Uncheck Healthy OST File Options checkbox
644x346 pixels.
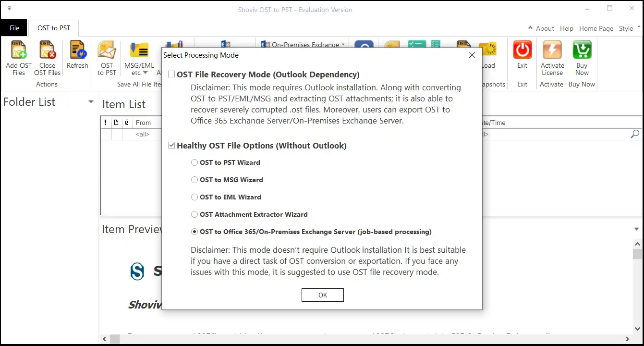[171, 145]
